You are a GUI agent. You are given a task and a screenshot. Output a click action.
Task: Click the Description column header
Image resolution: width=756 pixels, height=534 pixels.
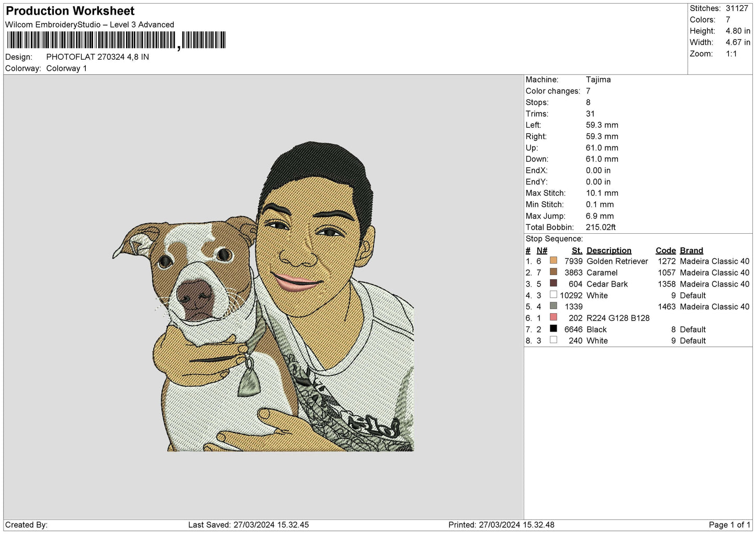point(609,251)
